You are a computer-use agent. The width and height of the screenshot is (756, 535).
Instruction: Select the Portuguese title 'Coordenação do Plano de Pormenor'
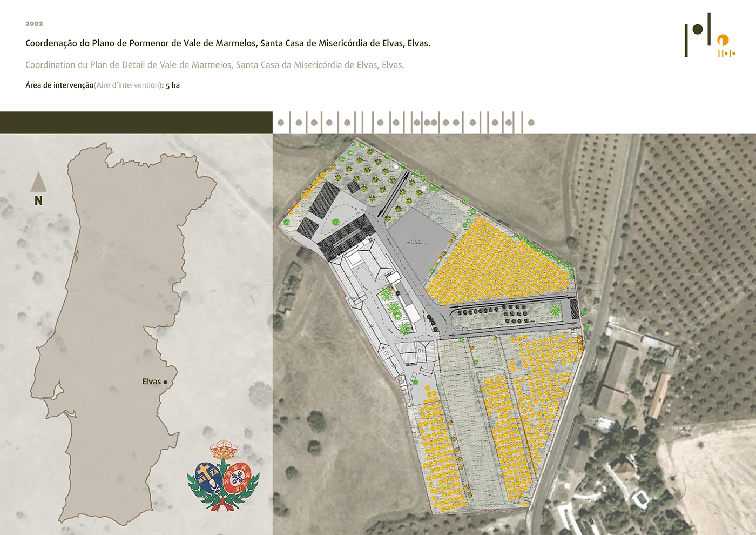[x=228, y=43]
